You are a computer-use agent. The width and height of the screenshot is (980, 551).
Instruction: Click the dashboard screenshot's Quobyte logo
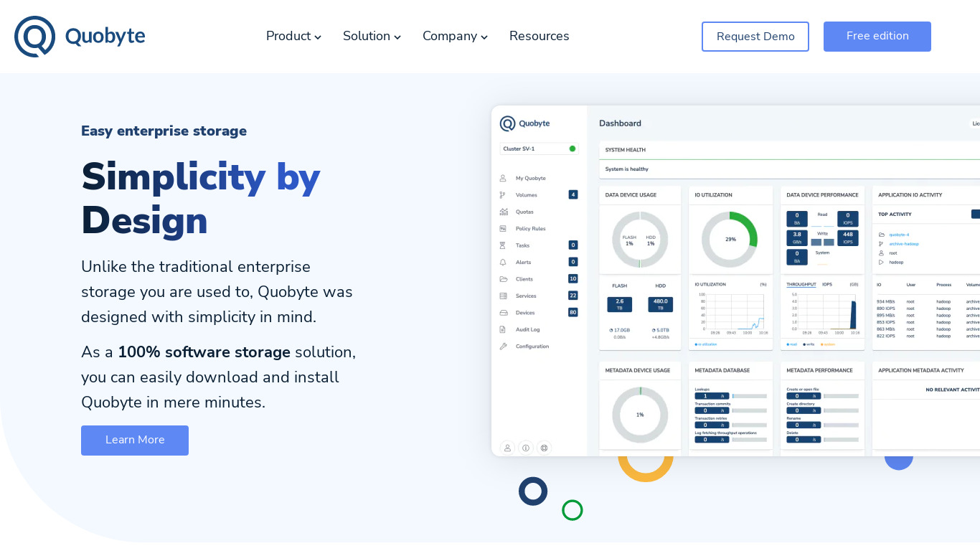pyautogui.click(x=525, y=123)
